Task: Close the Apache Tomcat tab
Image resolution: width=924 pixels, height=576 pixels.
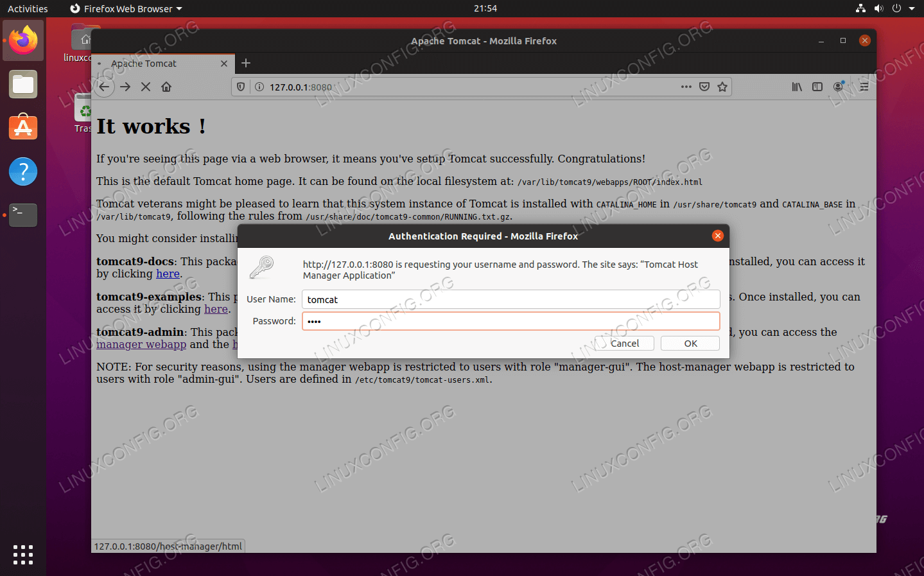Action: click(224, 64)
